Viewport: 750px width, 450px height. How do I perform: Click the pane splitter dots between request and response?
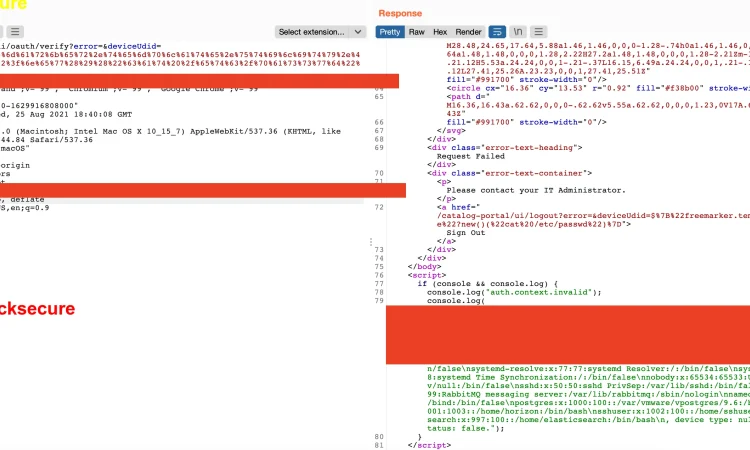371,242
